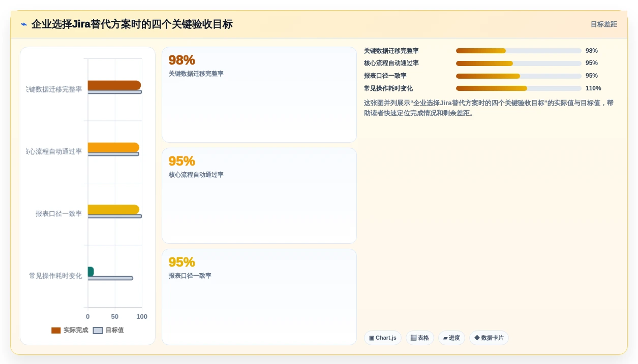Click the green actual bar for 常见操作耗时变化
Image resolution: width=638 pixels, height=364 pixels.
(90, 272)
